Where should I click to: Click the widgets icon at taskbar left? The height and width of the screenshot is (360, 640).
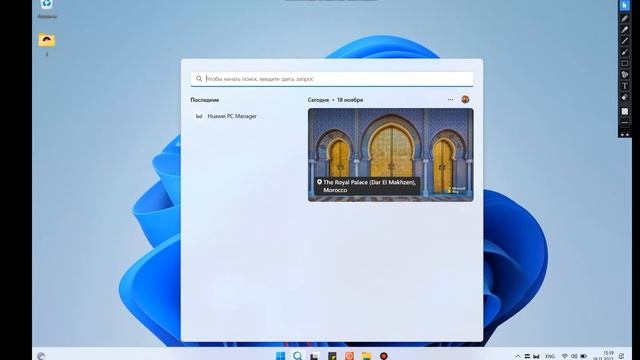[41, 356]
